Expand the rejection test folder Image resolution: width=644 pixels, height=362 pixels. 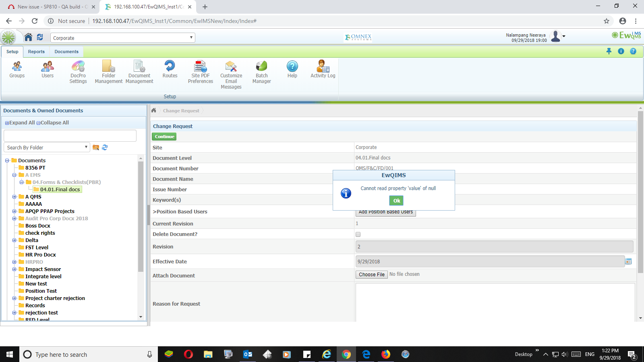14,312
